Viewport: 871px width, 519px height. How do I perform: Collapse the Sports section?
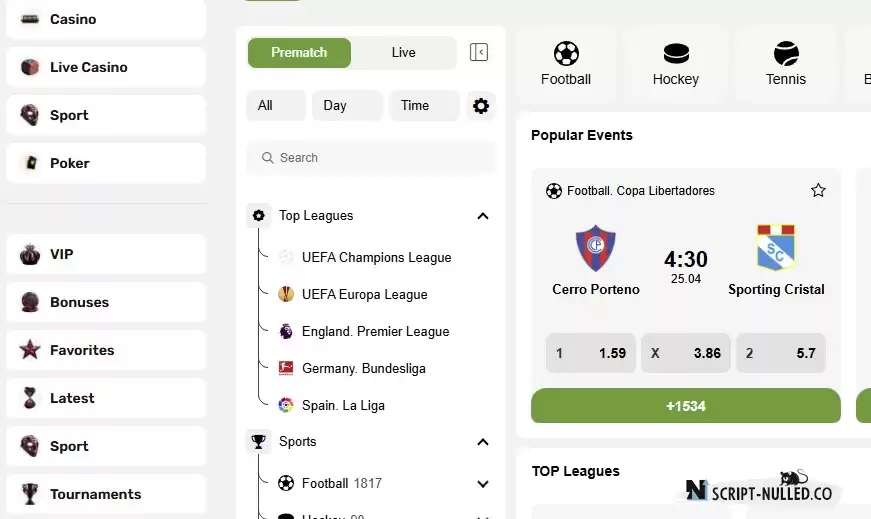483,442
